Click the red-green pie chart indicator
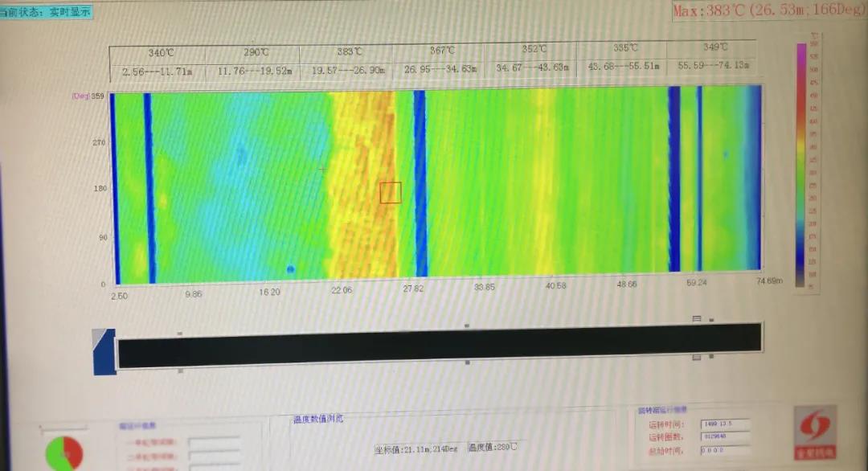The height and width of the screenshot is (471, 868). click(x=64, y=453)
